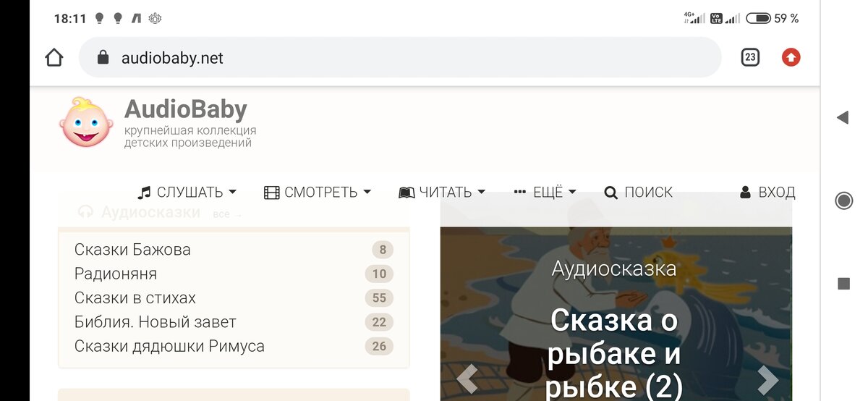Tap the audiobaby.net address bar

400,57
